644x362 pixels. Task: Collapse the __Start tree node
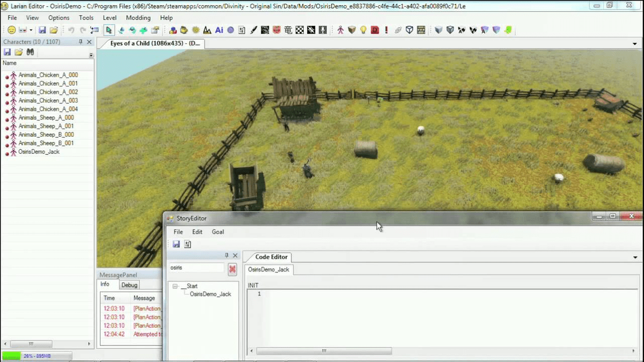click(175, 286)
